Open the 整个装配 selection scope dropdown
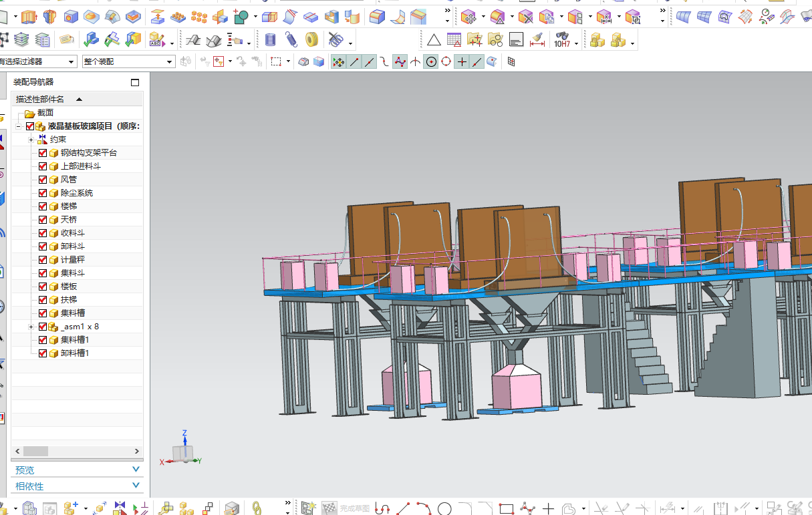Screen dimensions: 812x515 click(128, 61)
